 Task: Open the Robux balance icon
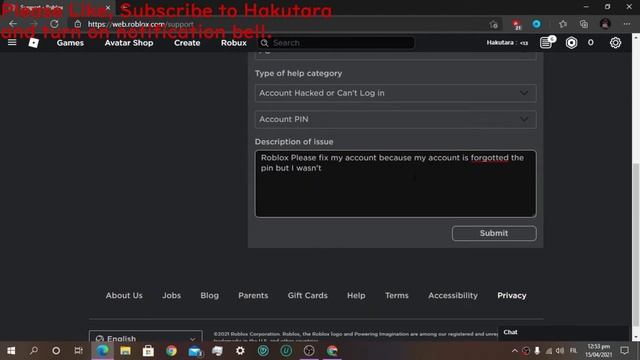coord(571,42)
